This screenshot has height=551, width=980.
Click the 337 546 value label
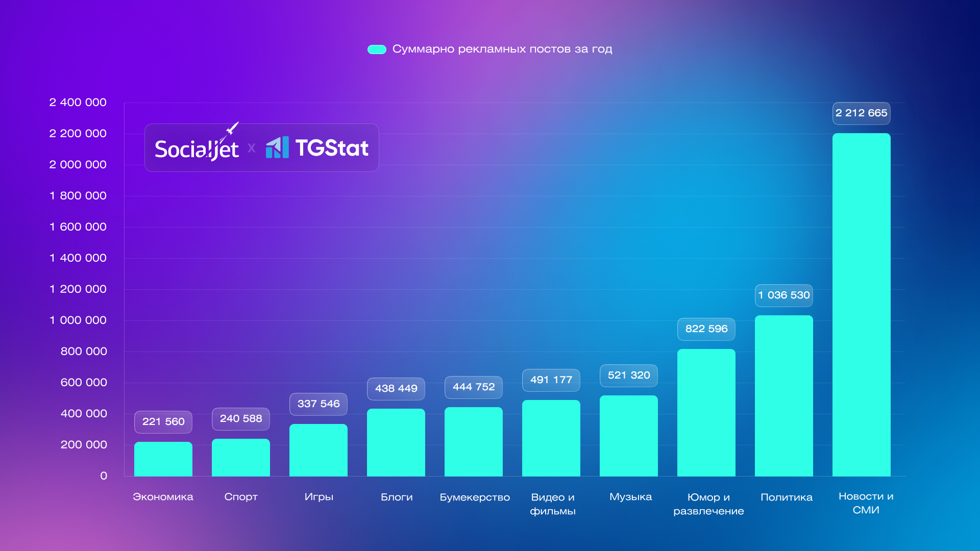coord(318,404)
